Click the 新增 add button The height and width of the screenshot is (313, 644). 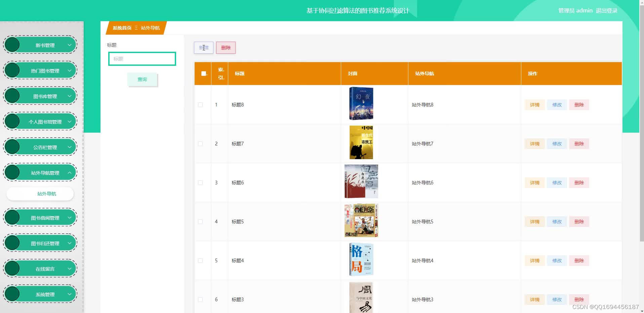204,48
